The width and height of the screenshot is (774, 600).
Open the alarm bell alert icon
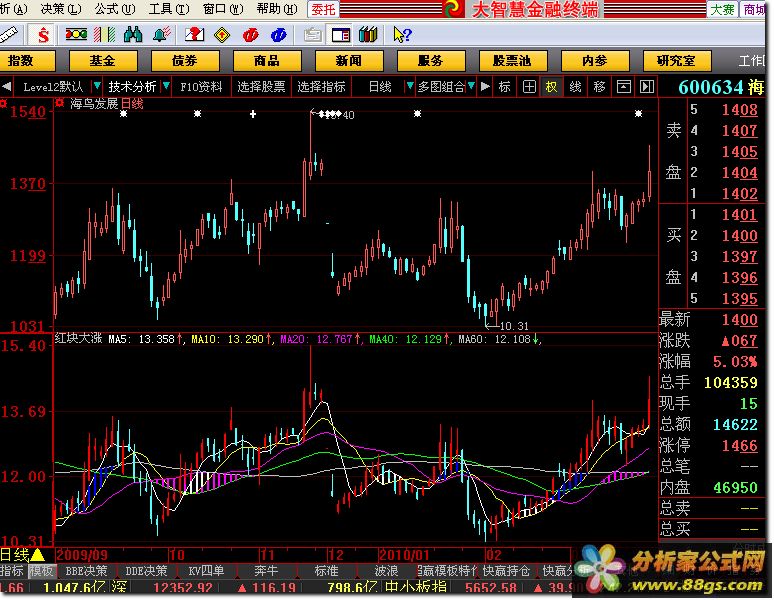point(162,35)
